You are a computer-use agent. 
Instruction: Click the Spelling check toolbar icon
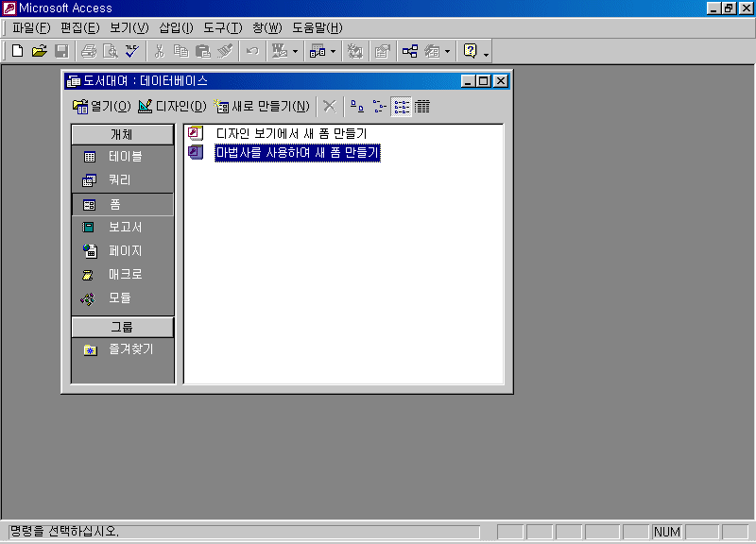pyautogui.click(x=132, y=51)
